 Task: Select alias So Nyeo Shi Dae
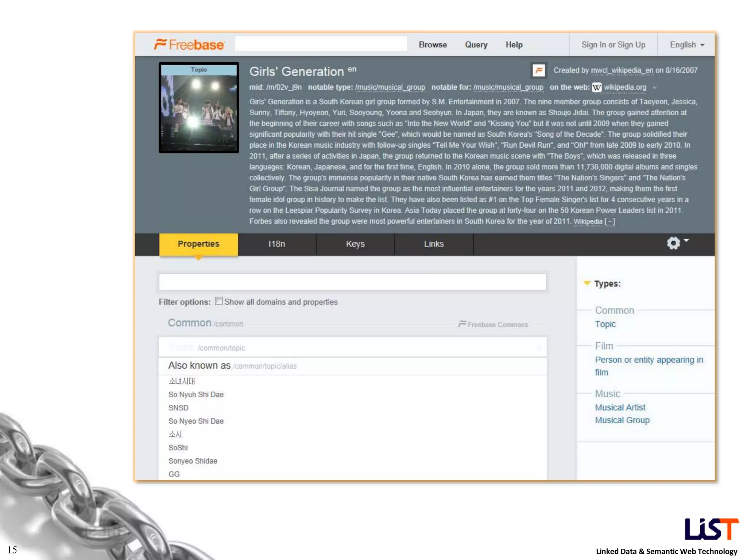click(x=196, y=421)
